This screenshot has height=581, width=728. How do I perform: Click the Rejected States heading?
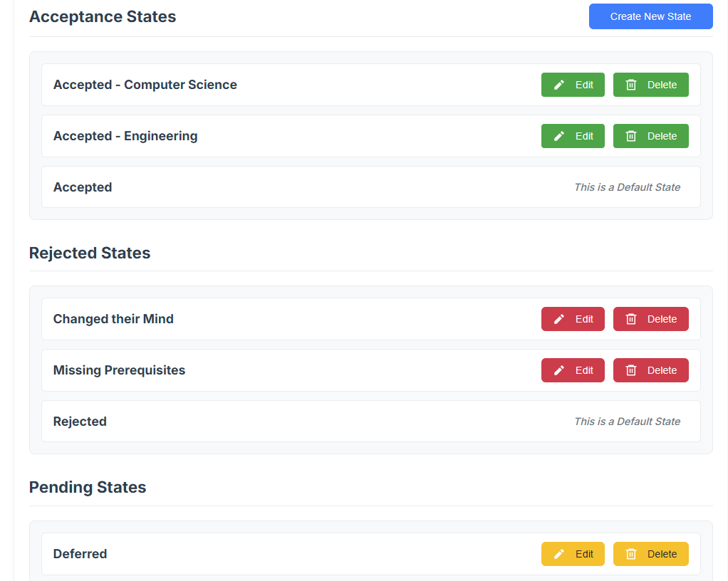90,253
